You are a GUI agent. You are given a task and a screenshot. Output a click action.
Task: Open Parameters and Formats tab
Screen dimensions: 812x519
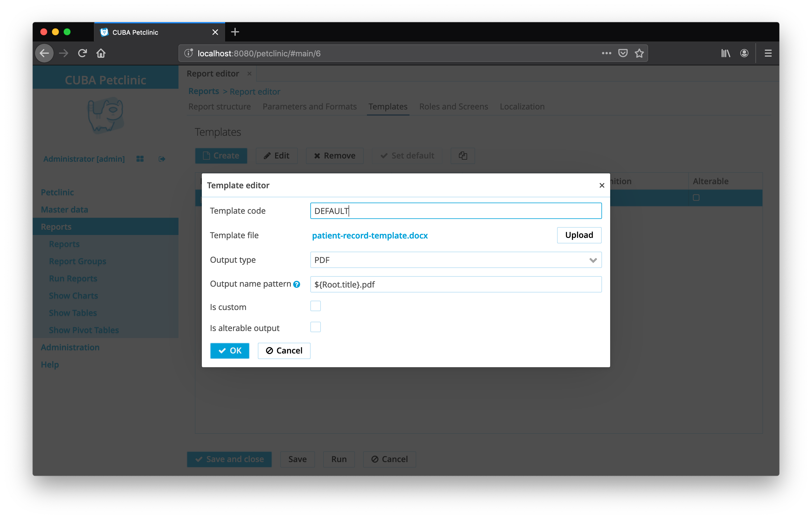pyautogui.click(x=309, y=107)
